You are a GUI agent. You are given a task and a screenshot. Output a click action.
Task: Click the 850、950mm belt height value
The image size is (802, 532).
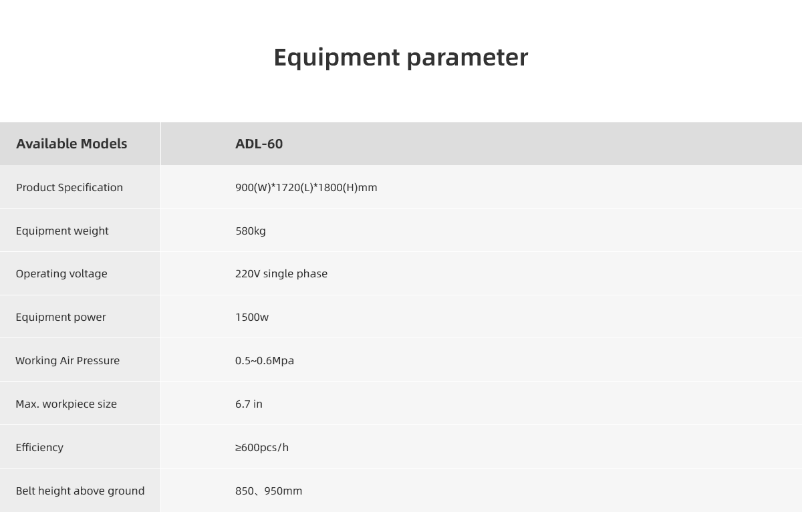point(269,491)
